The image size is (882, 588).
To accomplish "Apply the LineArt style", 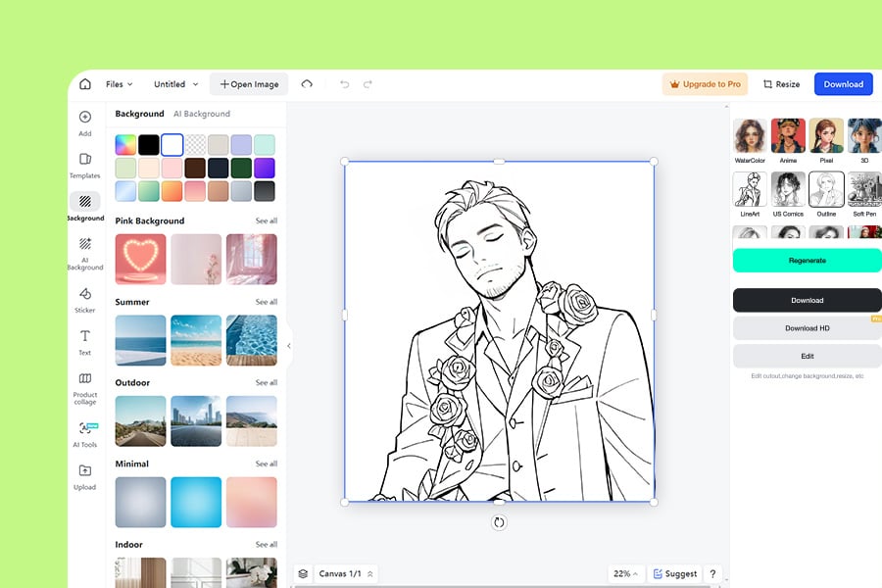I will (750, 194).
